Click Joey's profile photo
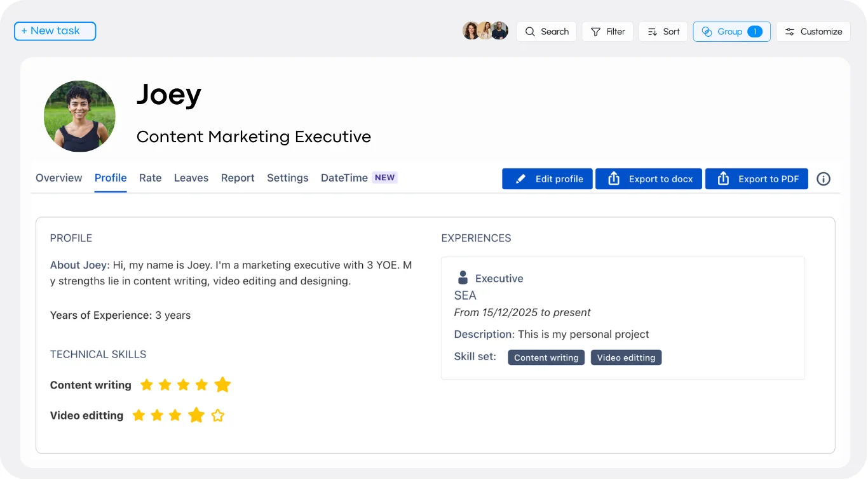The width and height of the screenshot is (868, 480). coord(79,116)
